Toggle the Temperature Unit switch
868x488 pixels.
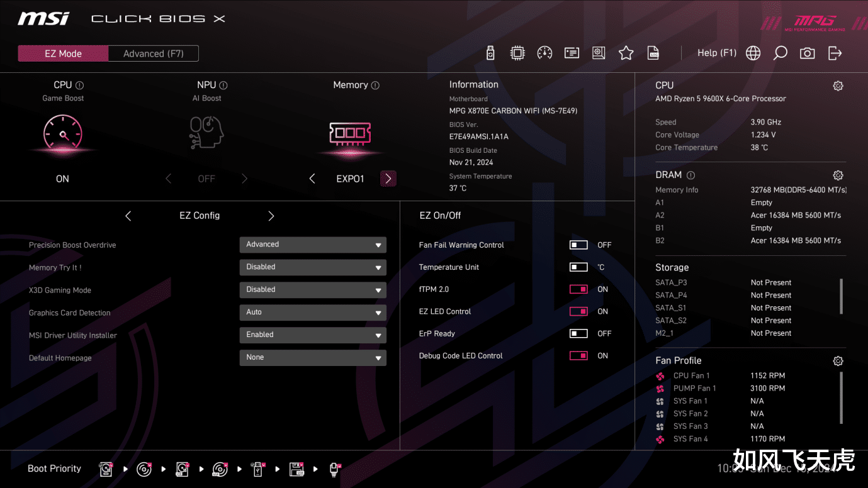point(578,267)
